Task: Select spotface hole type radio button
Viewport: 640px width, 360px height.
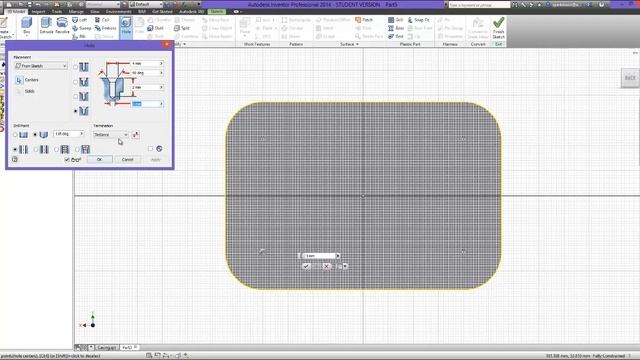Action: click(x=76, y=97)
